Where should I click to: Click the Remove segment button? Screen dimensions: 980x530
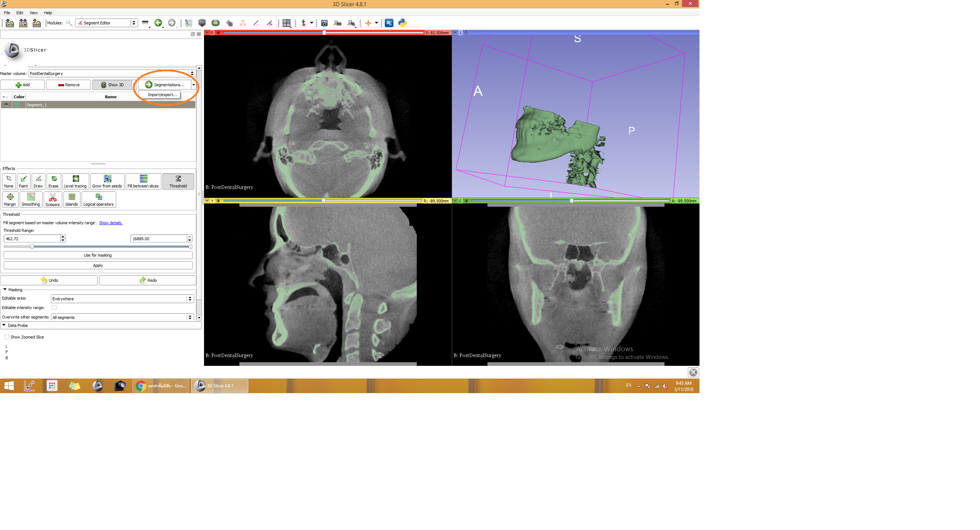pyautogui.click(x=68, y=85)
